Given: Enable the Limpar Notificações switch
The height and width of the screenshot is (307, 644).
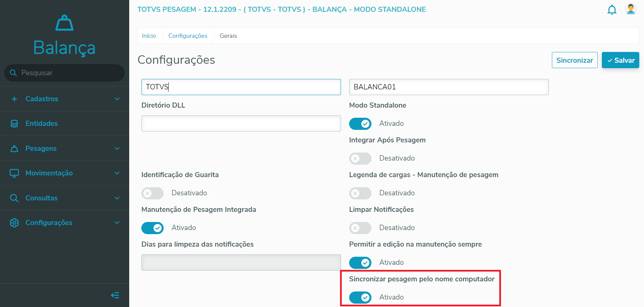Looking at the screenshot, I should 360,228.
